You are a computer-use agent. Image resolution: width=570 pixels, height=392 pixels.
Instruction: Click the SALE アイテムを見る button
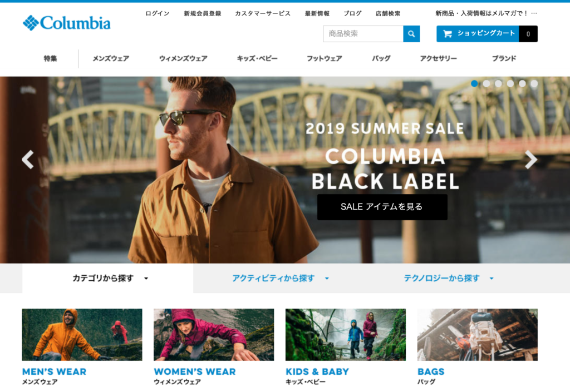click(382, 207)
